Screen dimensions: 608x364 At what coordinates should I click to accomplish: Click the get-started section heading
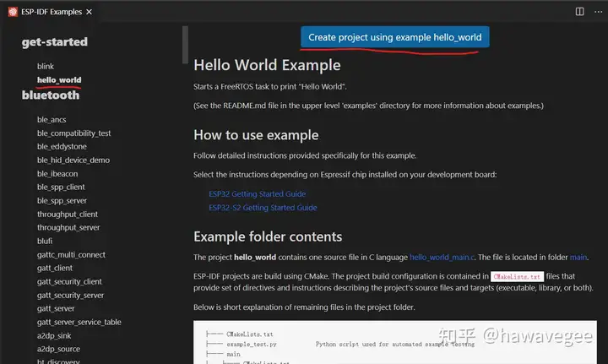tap(55, 42)
